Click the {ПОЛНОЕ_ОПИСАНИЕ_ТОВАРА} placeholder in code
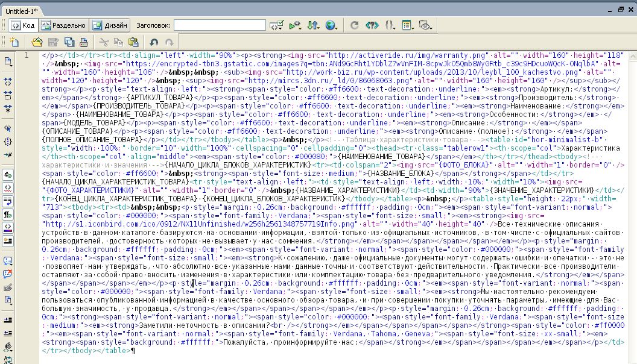 (92, 140)
